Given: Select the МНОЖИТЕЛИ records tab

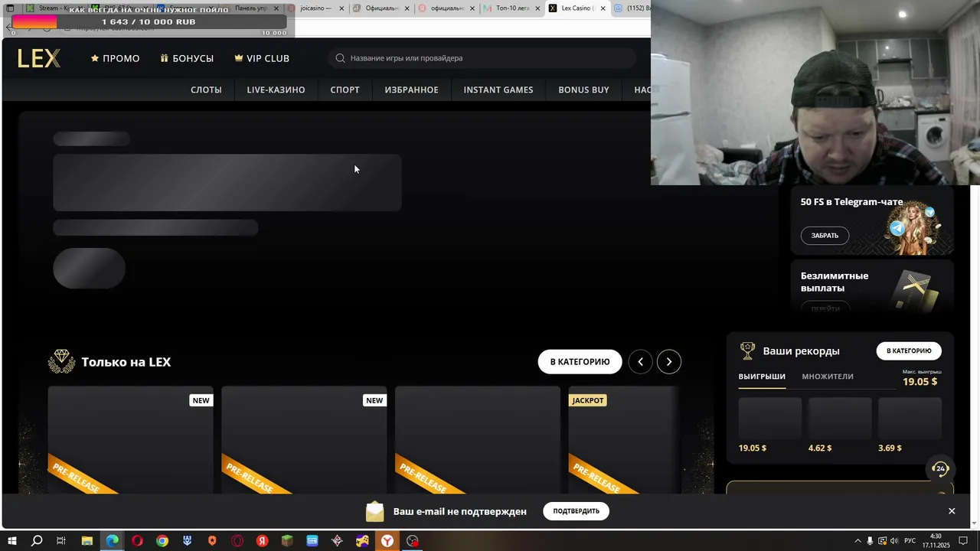Looking at the screenshot, I should 828,377.
